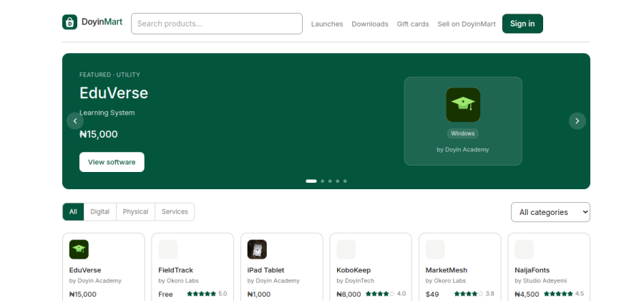Switch to the Physical filter tab
644x301 pixels.
click(x=135, y=211)
